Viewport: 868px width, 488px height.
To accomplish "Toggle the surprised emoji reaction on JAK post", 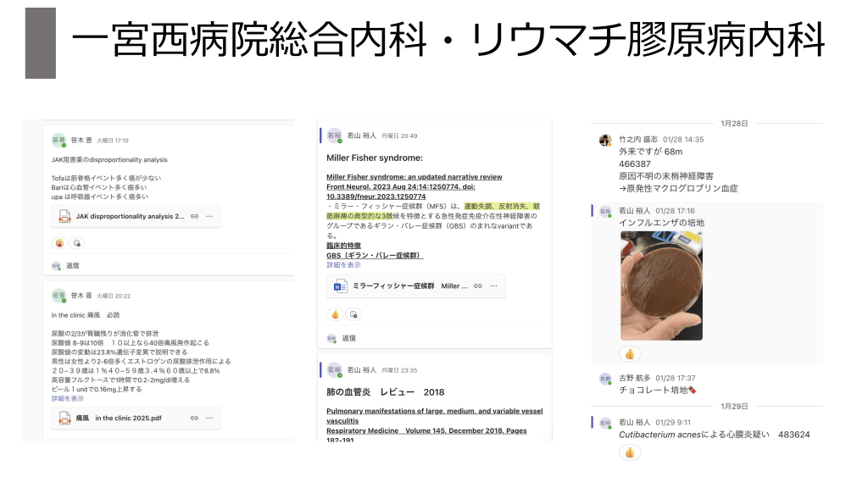I will coord(59,243).
